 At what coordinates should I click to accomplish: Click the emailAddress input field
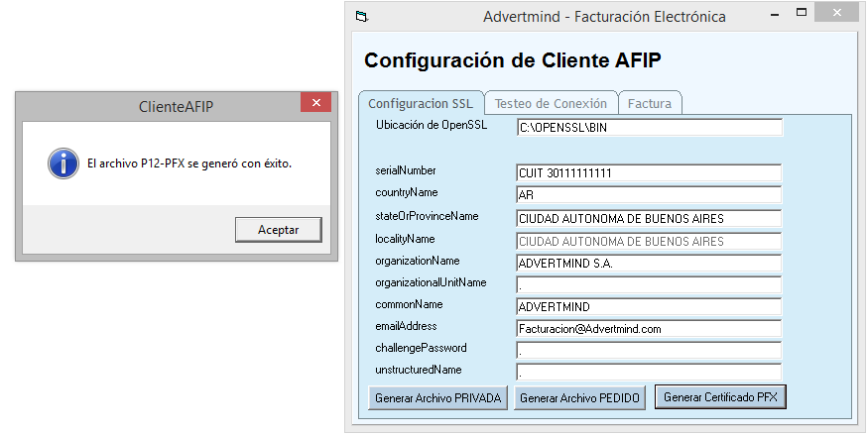click(649, 329)
